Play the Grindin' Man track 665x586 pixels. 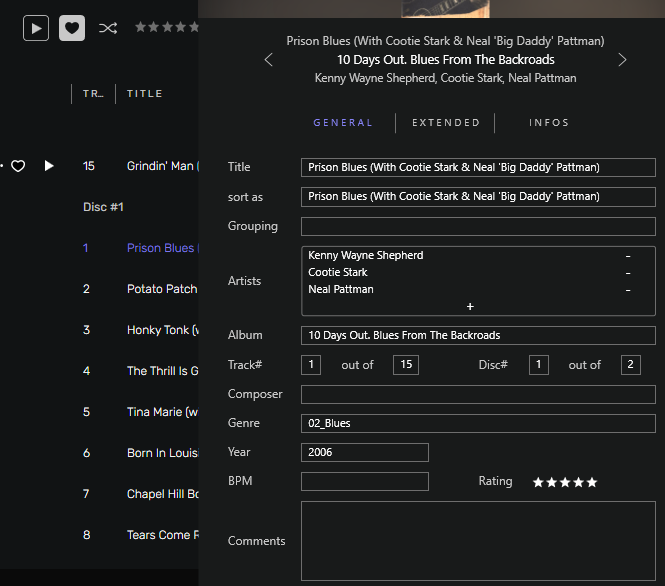(x=49, y=166)
